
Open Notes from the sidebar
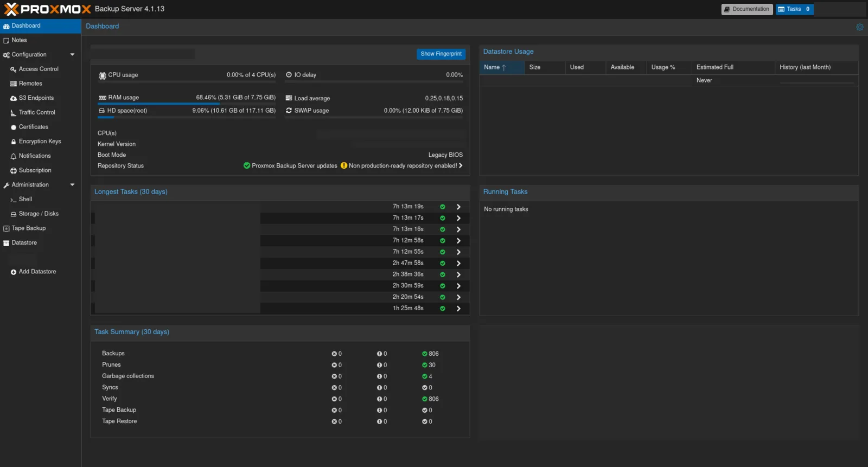coord(40,40)
